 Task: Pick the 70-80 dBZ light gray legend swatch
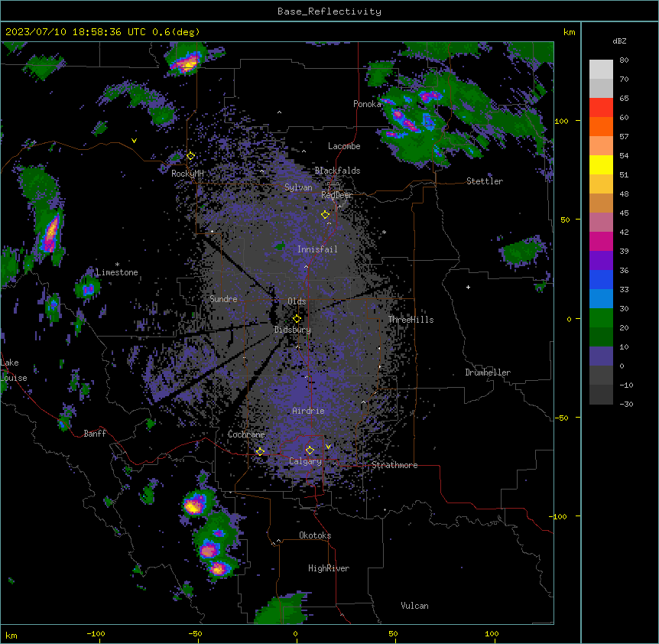[601, 70]
